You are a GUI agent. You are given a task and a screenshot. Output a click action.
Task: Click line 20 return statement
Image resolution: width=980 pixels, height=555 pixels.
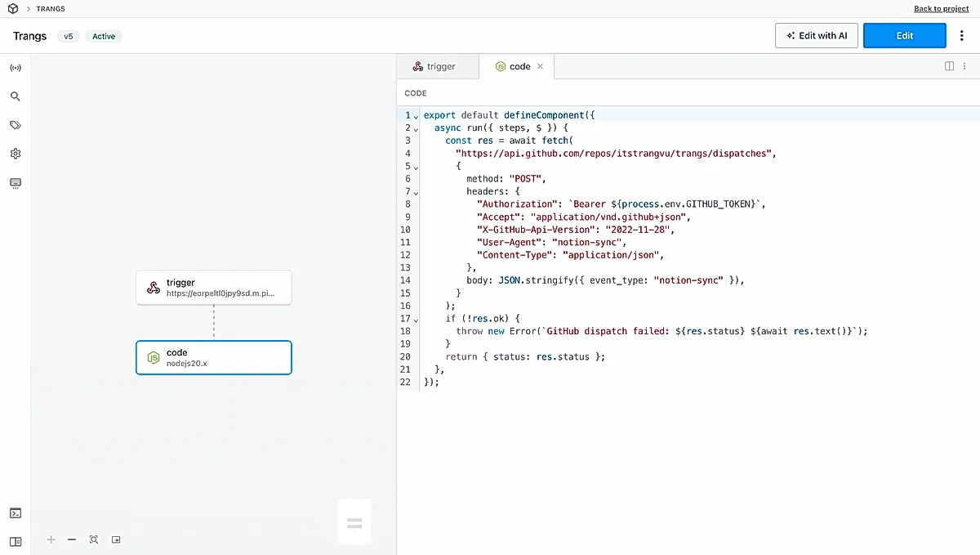[x=525, y=356]
